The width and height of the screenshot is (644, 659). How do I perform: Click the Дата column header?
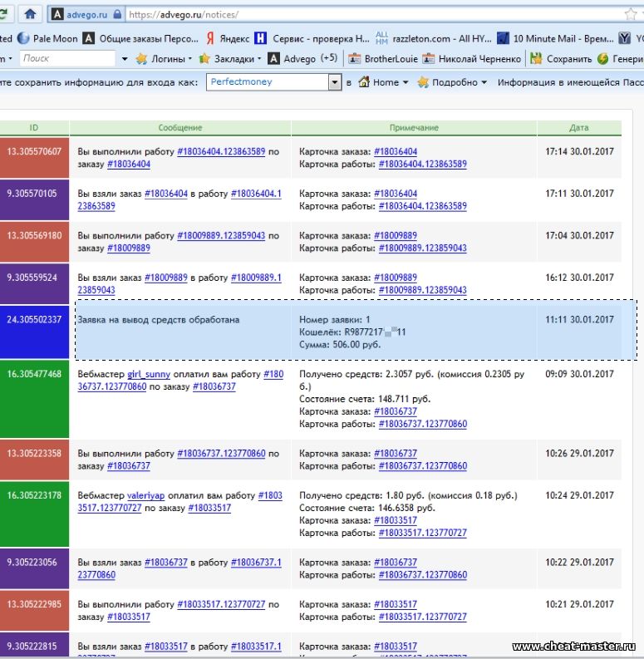click(x=578, y=128)
